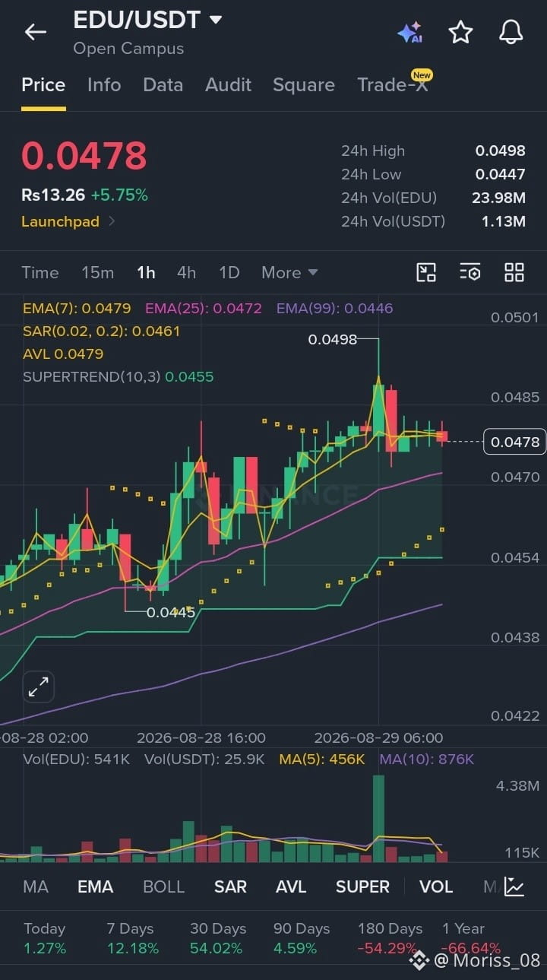The image size is (547, 980).
Task: Click the 90 Days 4.59% performance
Action: [302, 938]
